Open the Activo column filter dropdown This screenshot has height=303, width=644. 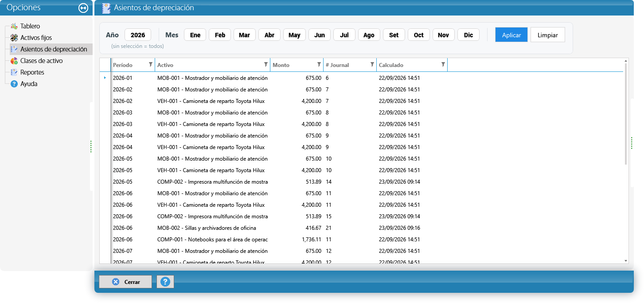click(x=266, y=65)
